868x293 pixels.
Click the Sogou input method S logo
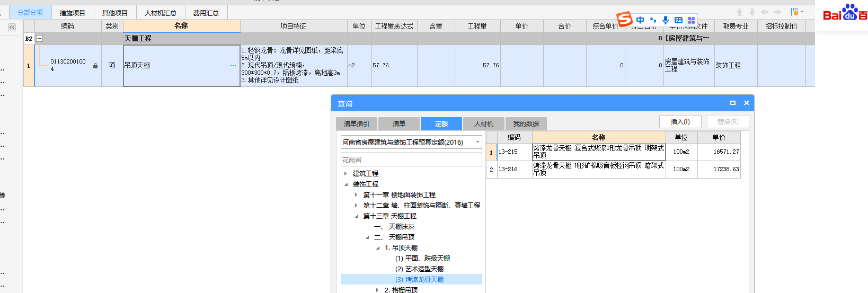625,19
